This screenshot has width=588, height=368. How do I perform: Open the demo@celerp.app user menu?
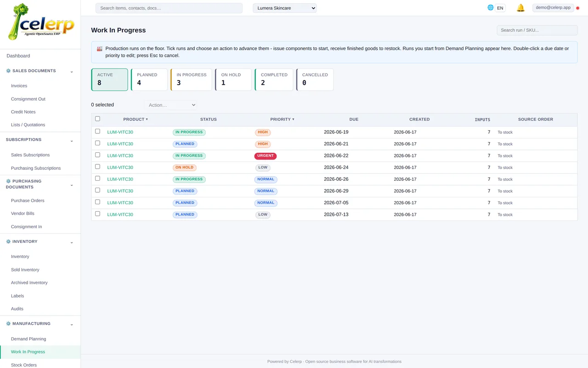pos(553,7)
